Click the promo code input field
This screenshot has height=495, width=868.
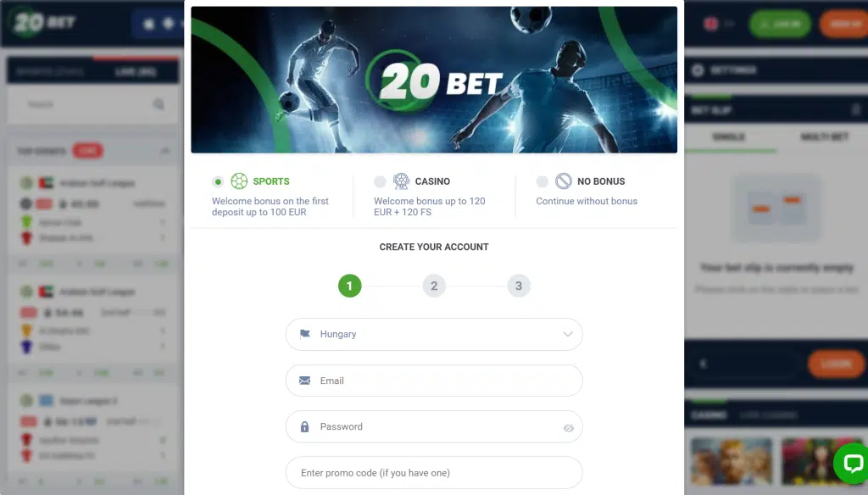click(x=434, y=473)
